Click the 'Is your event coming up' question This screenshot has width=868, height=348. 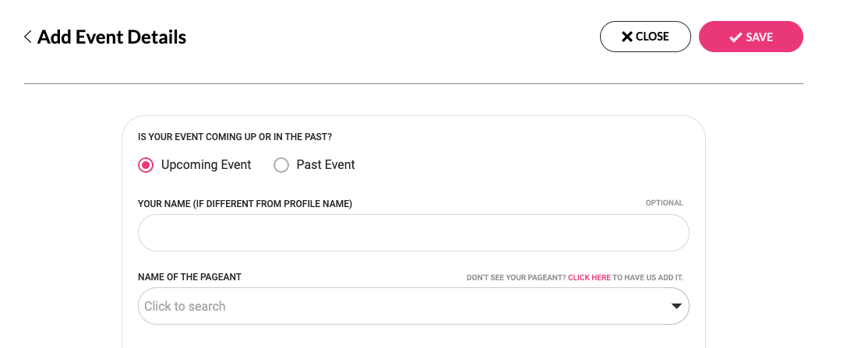(235, 137)
